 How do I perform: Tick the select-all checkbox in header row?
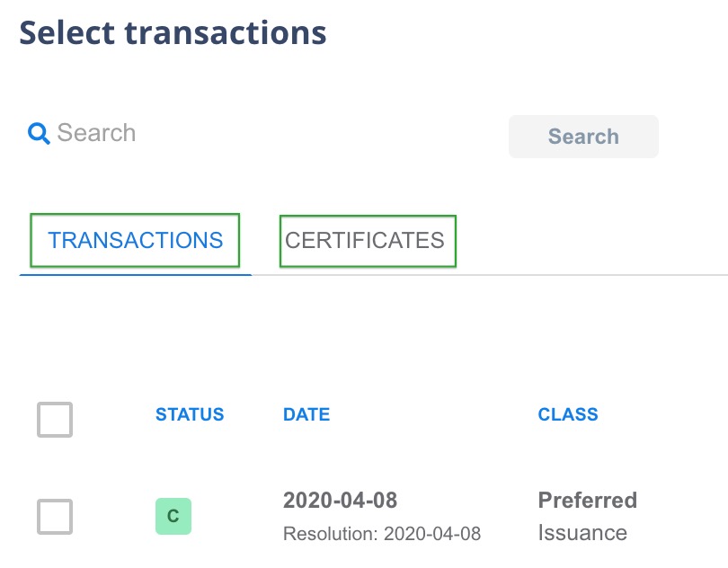(55, 420)
